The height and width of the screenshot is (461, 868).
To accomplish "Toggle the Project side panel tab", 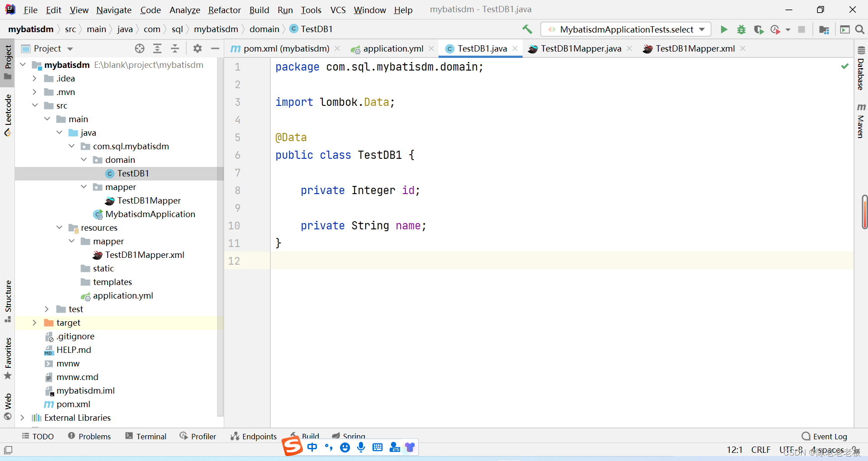I will 8,62.
